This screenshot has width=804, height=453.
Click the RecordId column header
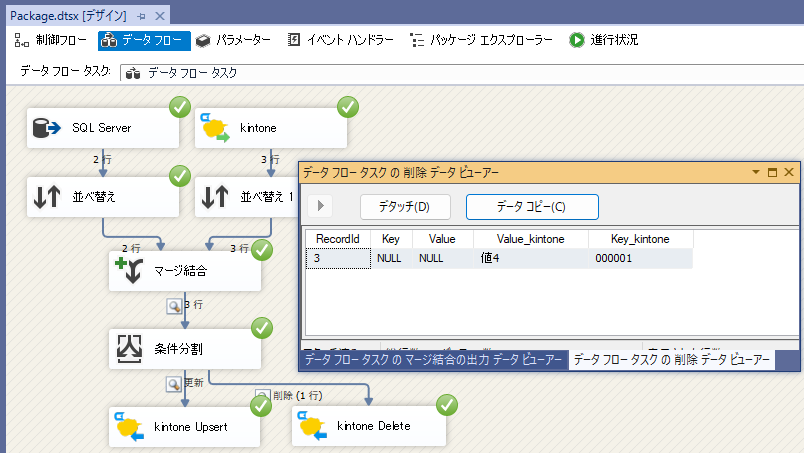[338, 239]
